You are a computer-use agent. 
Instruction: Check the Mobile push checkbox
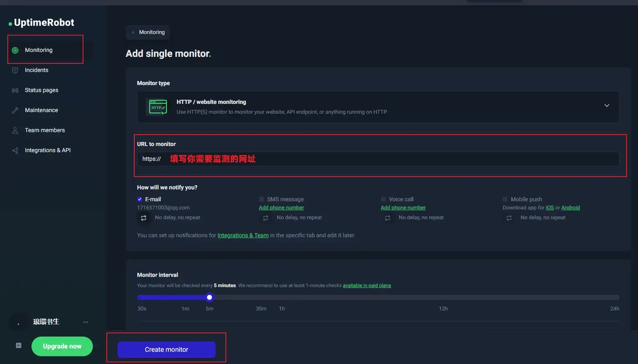pyautogui.click(x=505, y=199)
